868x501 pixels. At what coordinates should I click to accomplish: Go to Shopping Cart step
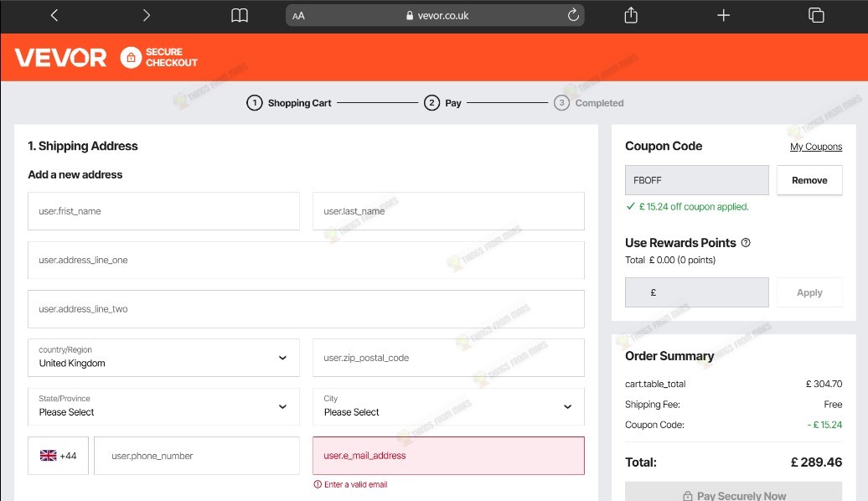click(288, 103)
